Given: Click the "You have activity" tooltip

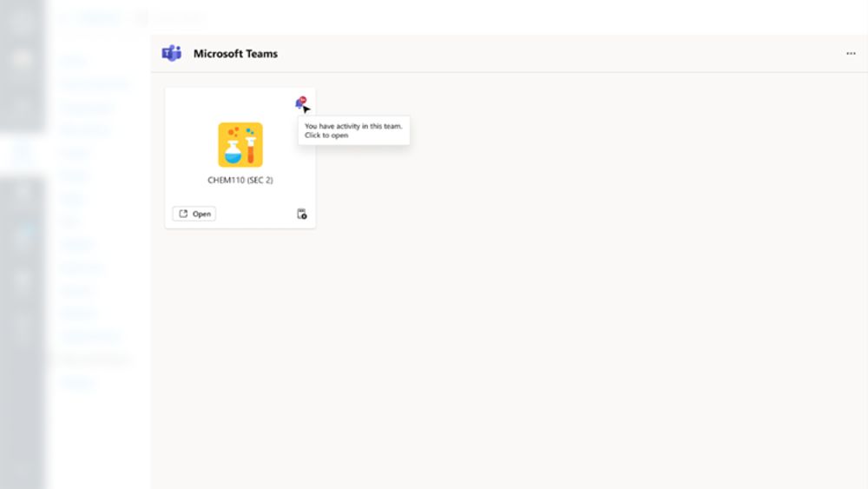Looking at the screenshot, I should [x=353, y=131].
